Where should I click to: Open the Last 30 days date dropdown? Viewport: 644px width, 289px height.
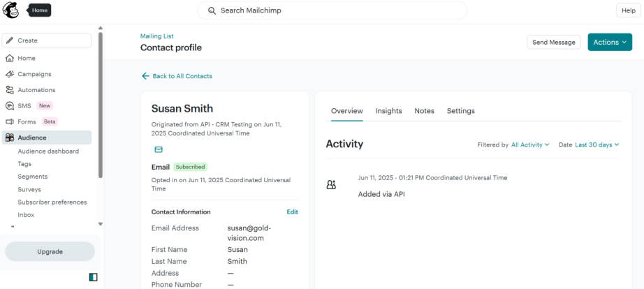pos(597,144)
